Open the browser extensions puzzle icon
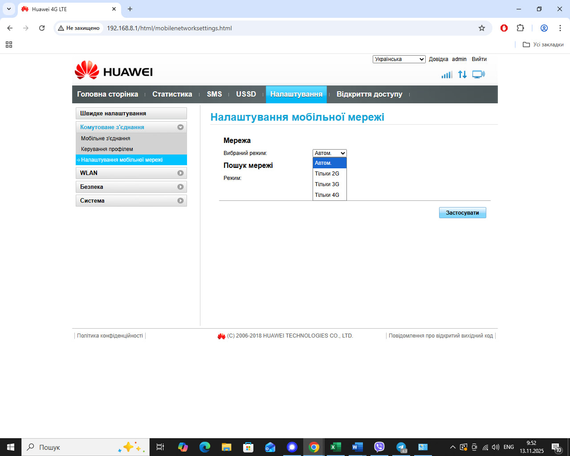The image size is (570, 456). tap(520, 28)
